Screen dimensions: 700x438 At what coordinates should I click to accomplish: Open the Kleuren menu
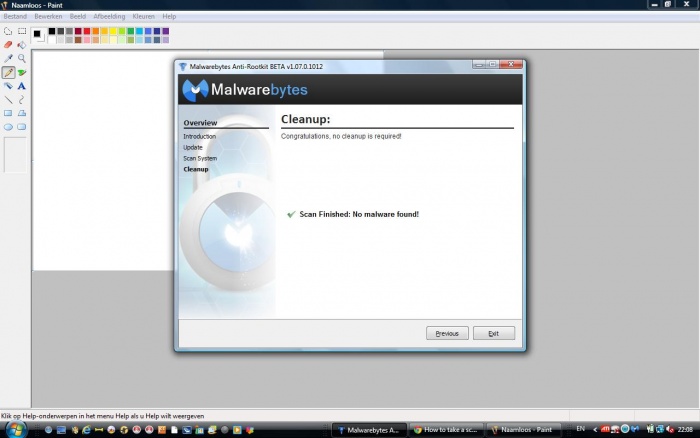143,17
